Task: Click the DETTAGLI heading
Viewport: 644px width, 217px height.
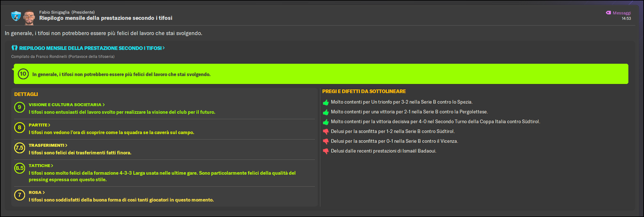Action: 26,94
